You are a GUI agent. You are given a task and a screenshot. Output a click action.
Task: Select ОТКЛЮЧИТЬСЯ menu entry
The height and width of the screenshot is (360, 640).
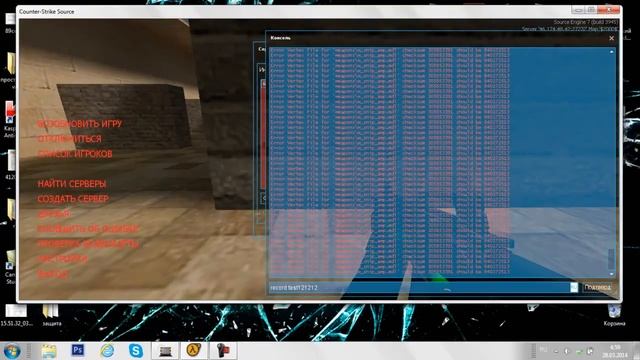(x=69, y=139)
